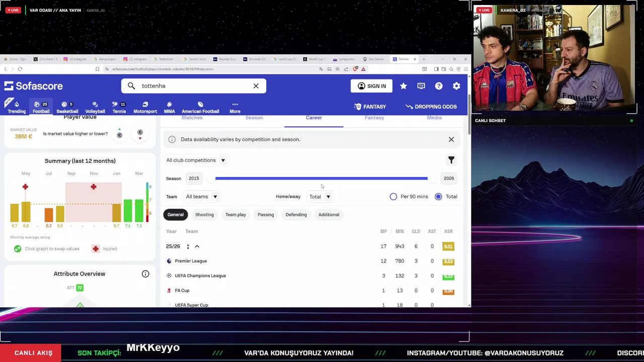This screenshot has width=644, height=362.
Task: Select the Additional stats chip
Action: [x=329, y=215]
